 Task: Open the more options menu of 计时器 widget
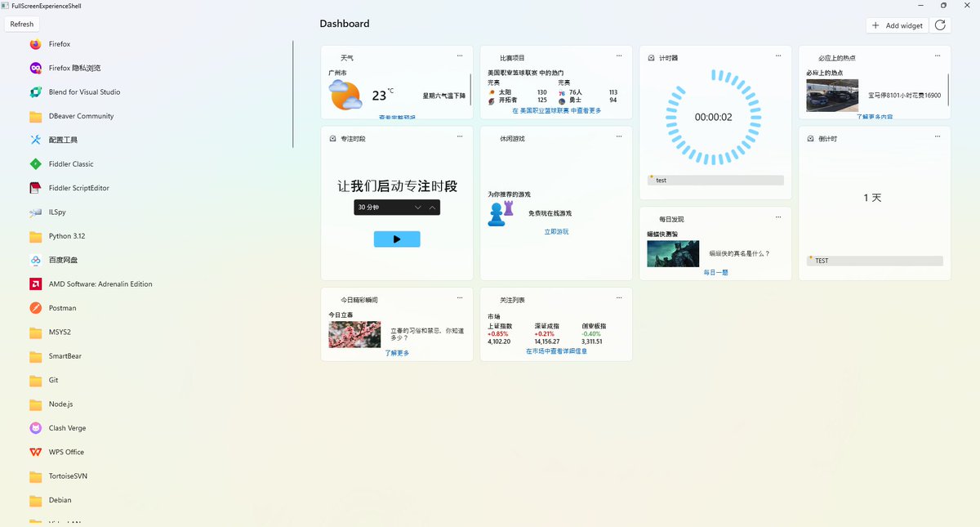tap(778, 56)
